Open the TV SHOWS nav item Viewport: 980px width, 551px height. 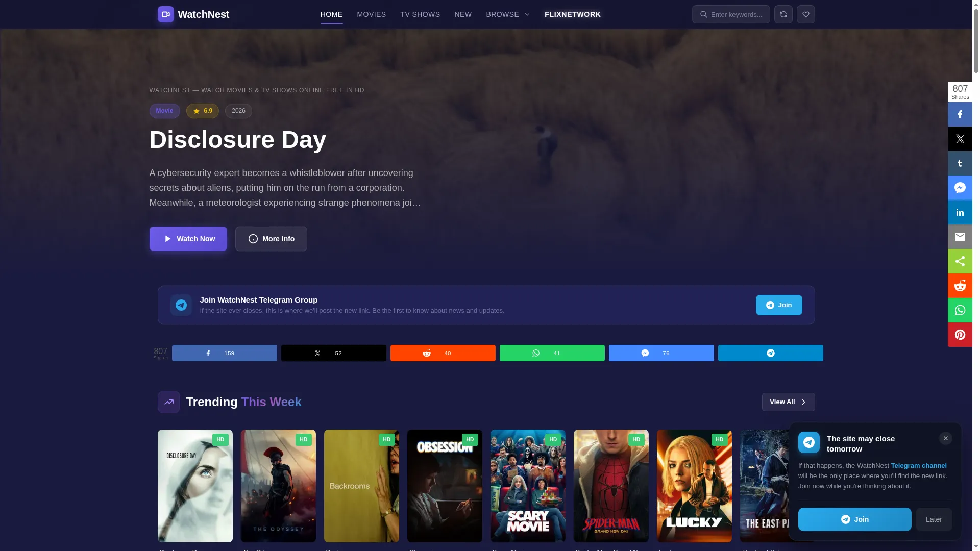[x=420, y=14]
